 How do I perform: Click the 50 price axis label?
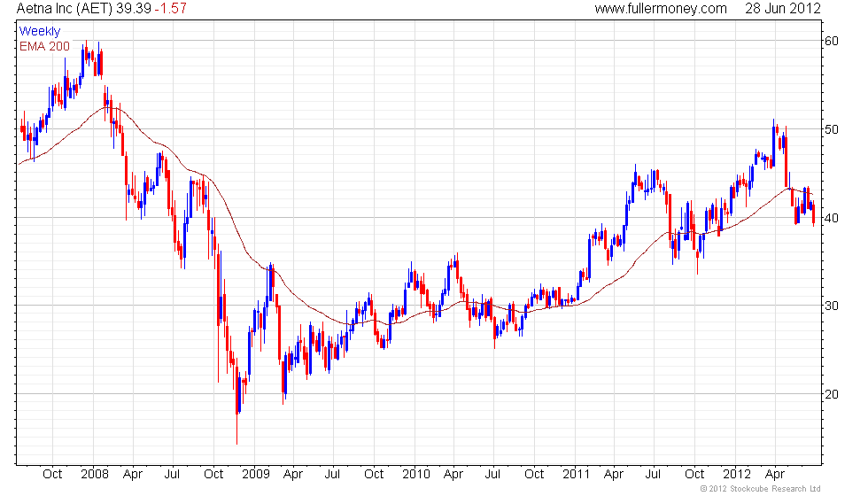(832, 129)
